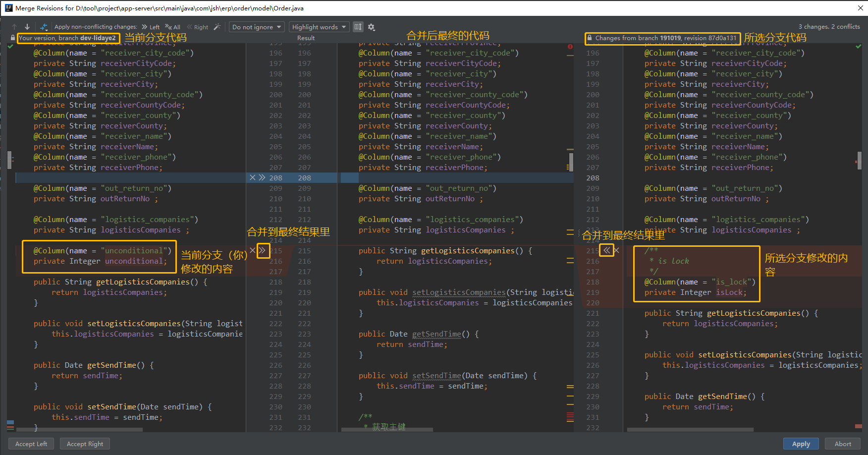868x455 pixels.
Task: Click 'return sendTime;' in right pane
Action: coord(698,407)
